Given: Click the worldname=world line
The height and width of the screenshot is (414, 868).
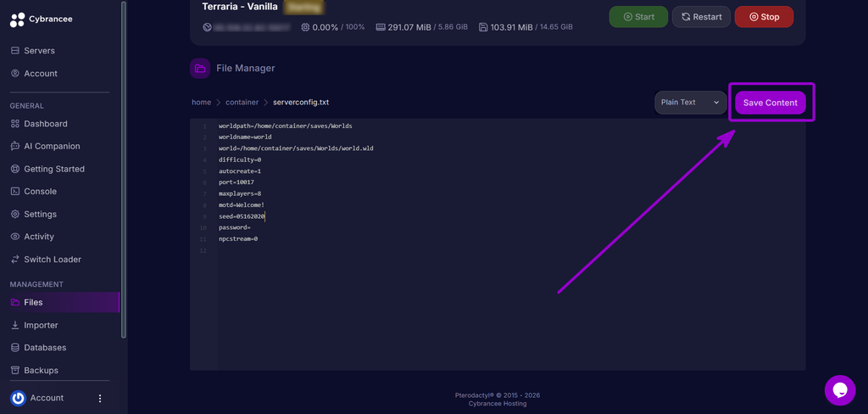Looking at the screenshot, I should [x=245, y=137].
